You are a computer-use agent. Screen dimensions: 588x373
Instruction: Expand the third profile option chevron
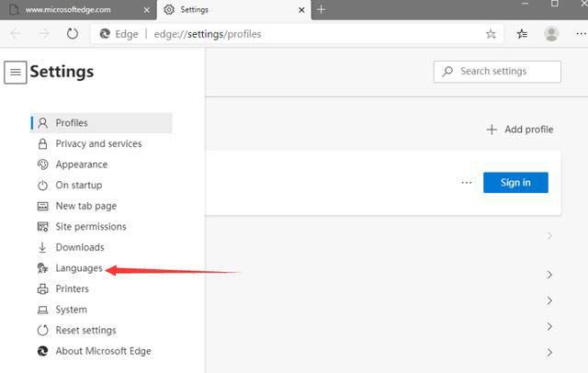tap(549, 300)
